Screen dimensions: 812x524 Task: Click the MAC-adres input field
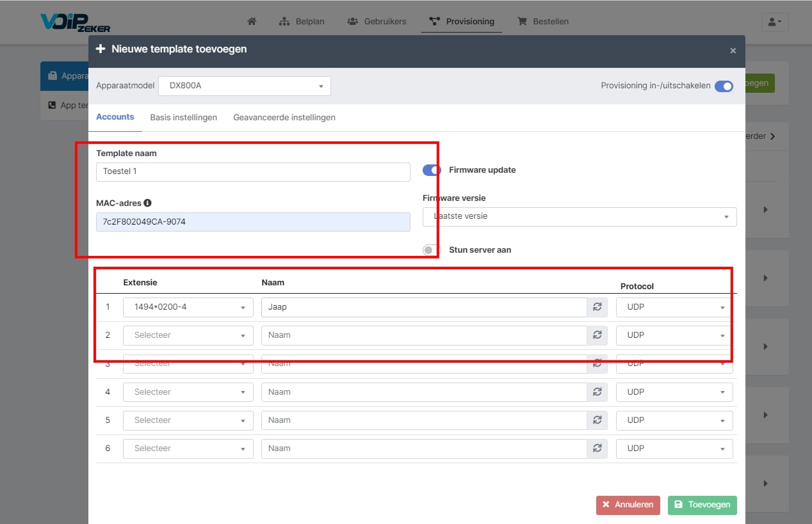(x=253, y=222)
